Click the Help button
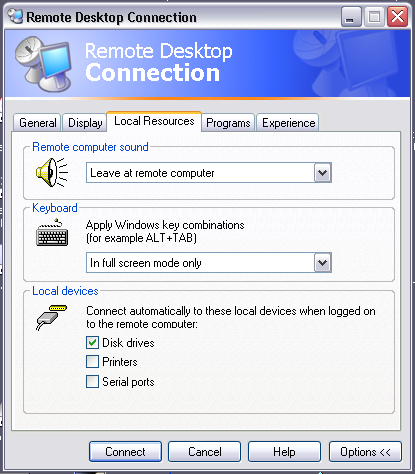 point(284,452)
